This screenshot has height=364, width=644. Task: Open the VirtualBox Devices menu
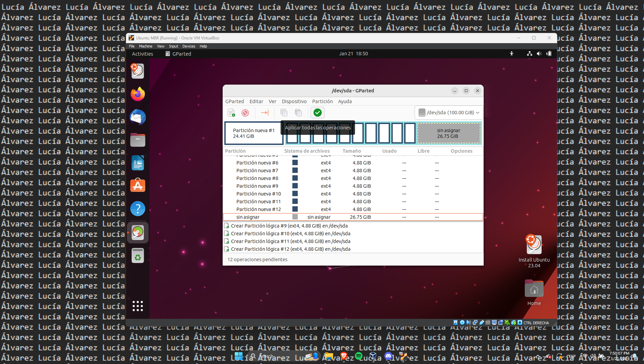pyautogui.click(x=189, y=46)
